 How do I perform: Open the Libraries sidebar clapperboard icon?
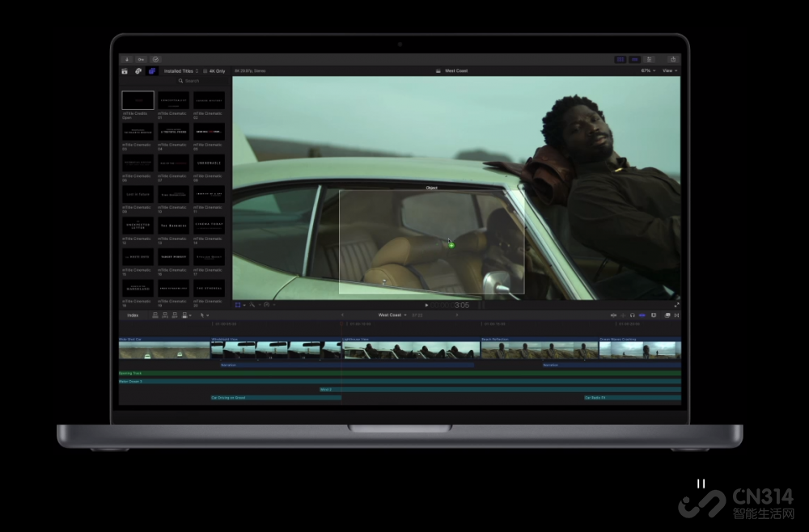point(125,71)
